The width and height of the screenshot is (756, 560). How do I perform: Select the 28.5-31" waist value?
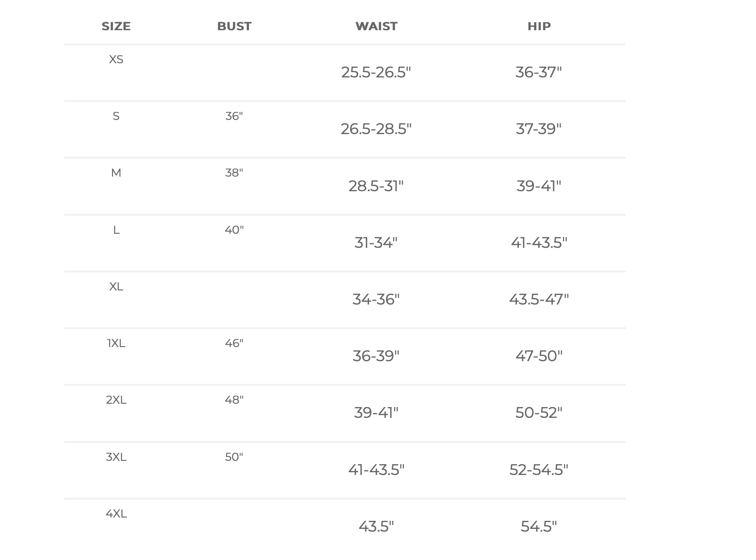[376, 186]
